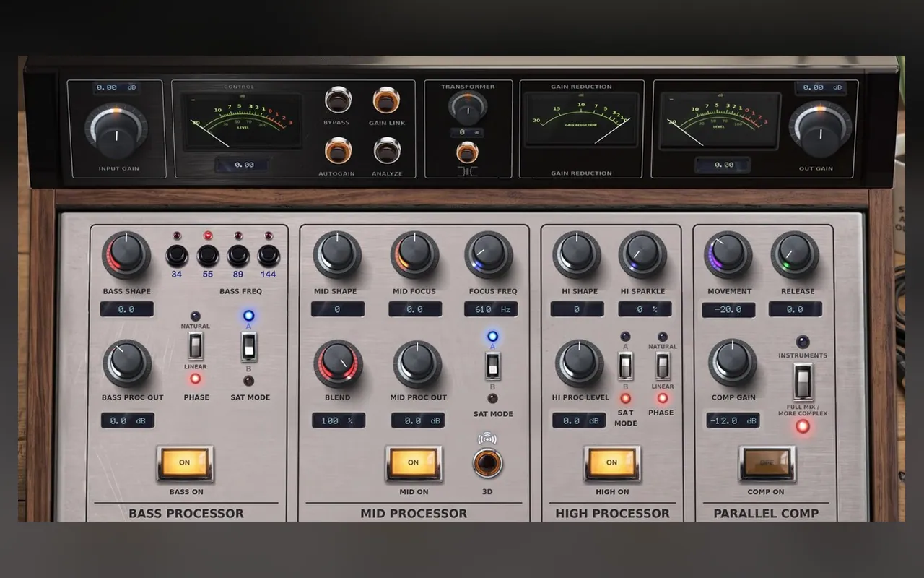
Task: Click the Hi Sparkle knob
Action: pyautogui.click(x=642, y=255)
